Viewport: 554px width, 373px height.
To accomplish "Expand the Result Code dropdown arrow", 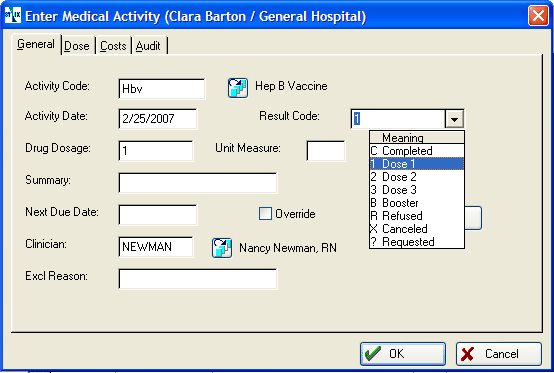I will point(454,119).
